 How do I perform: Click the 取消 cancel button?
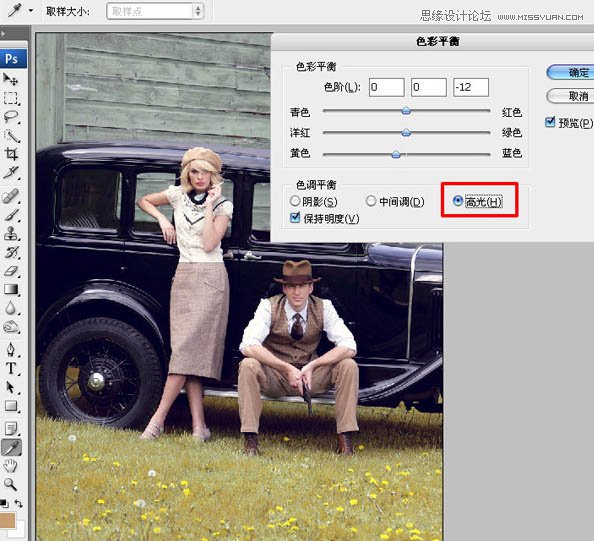570,96
